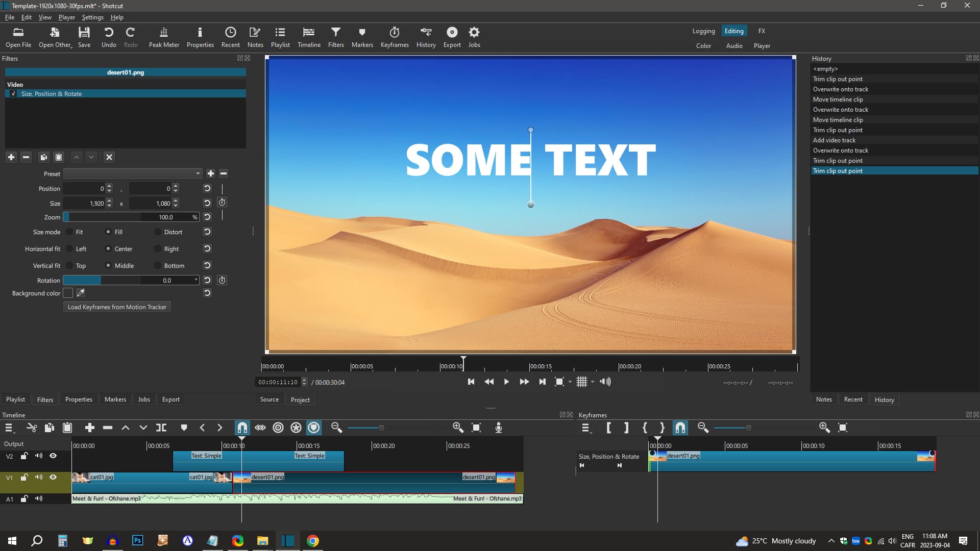Viewport: 980px width, 551px height.
Task: Select Left horizontal fit
Action: 70,249
